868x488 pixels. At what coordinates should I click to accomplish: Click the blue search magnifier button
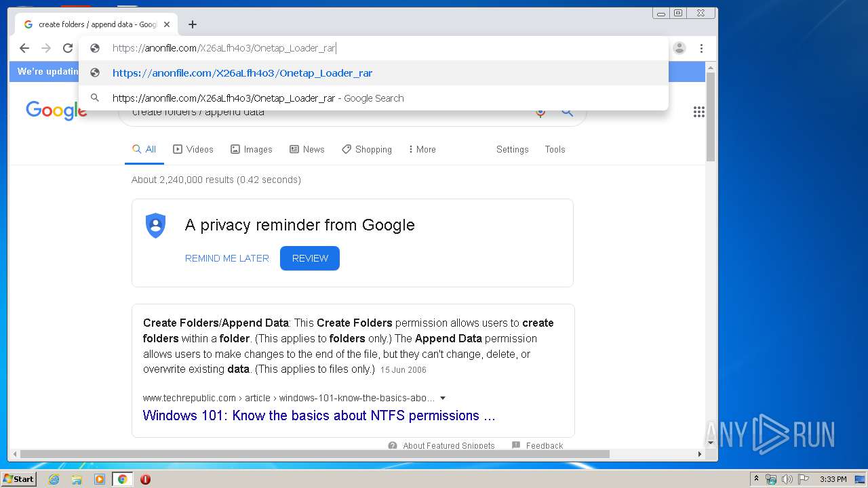pyautogui.click(x=568, y=113)
